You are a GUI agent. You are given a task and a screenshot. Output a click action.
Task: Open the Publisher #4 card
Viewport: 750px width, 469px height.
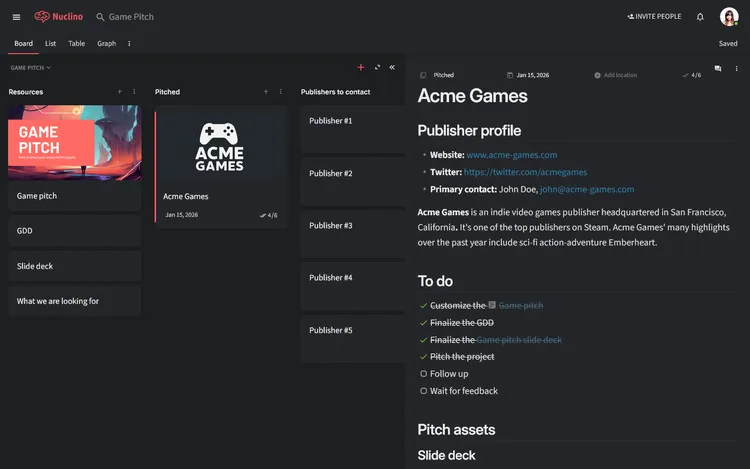pos(353,286)
